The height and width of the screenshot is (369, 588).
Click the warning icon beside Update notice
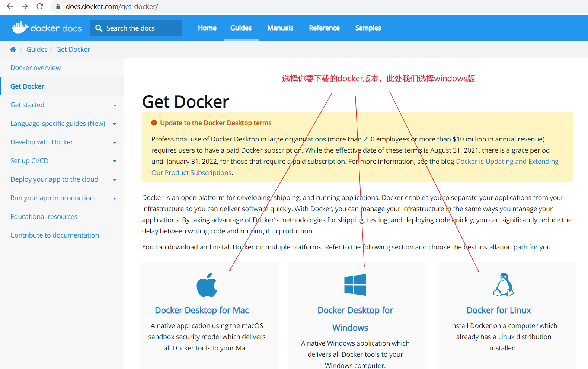(154, 123)
